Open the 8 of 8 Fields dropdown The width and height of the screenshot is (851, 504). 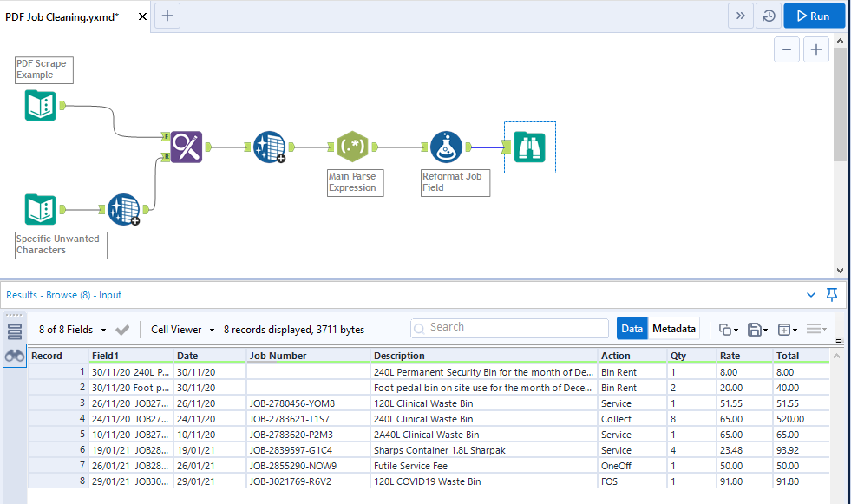(73, 330)
